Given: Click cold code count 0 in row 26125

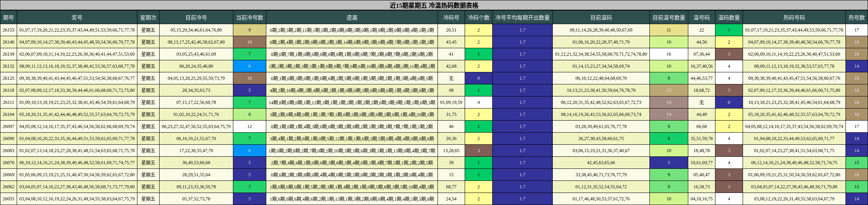Looking at the screenshot, I should click(x=478, y=78).
